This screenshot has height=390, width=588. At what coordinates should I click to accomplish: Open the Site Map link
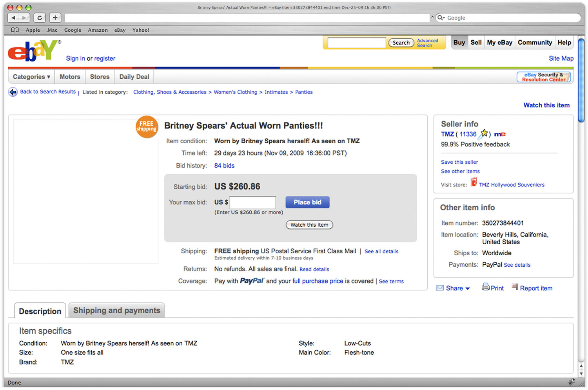click(x=561, y=58)
